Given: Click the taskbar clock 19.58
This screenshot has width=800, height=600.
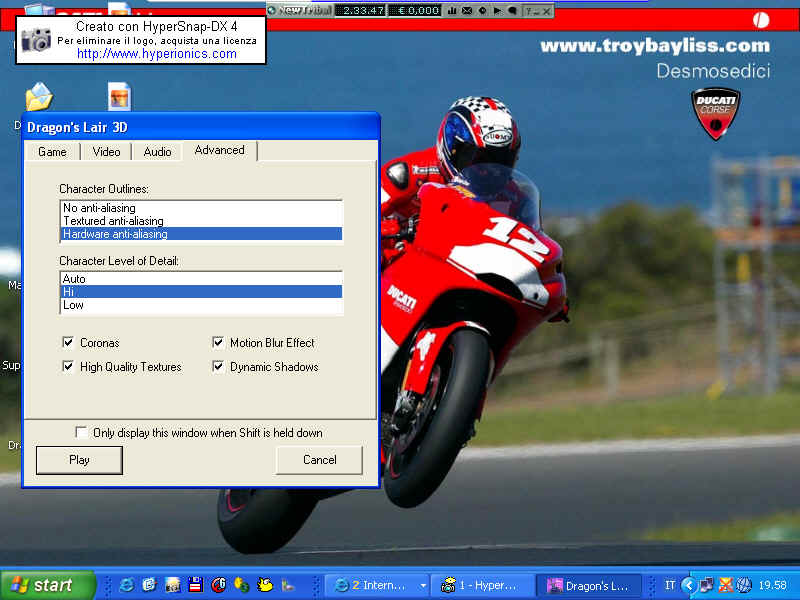Looking at the screenshot, I should (x=772, y=585).
